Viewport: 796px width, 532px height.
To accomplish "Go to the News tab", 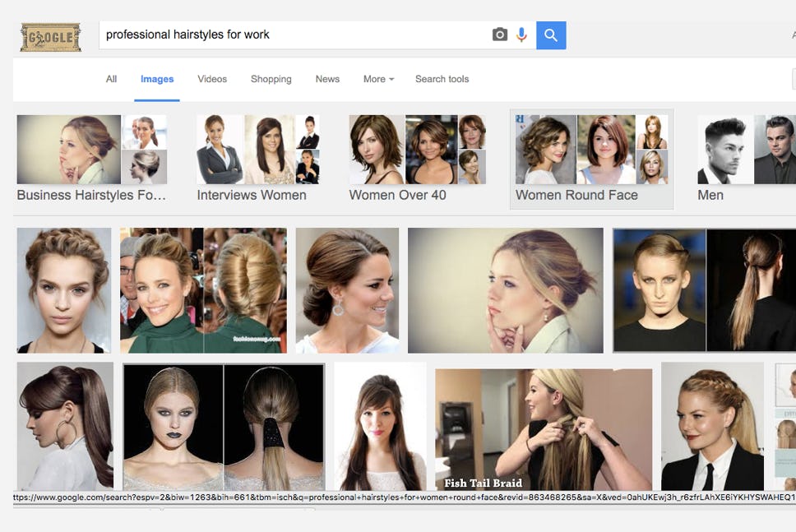I will click(327, 79).
